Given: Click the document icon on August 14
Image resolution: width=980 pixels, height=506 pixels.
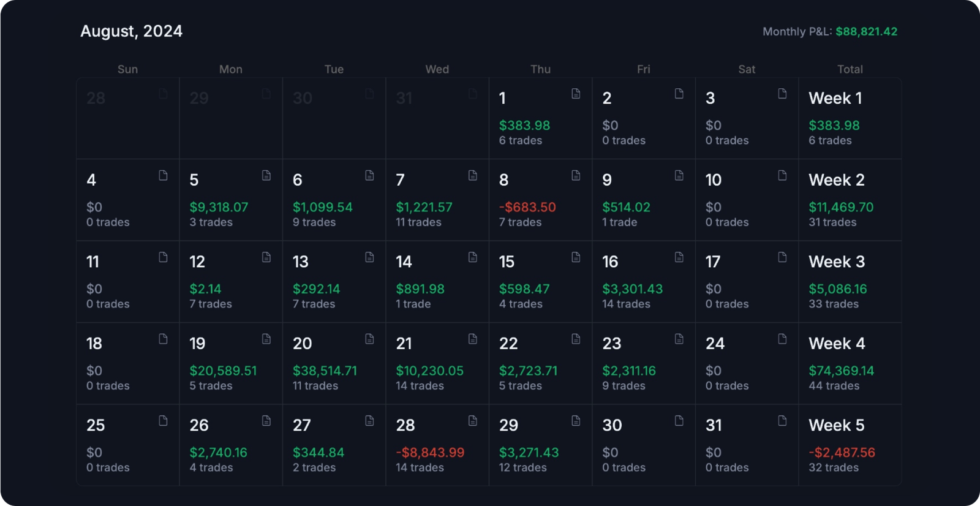Looking at the screenshot, I should click(473, 257).
